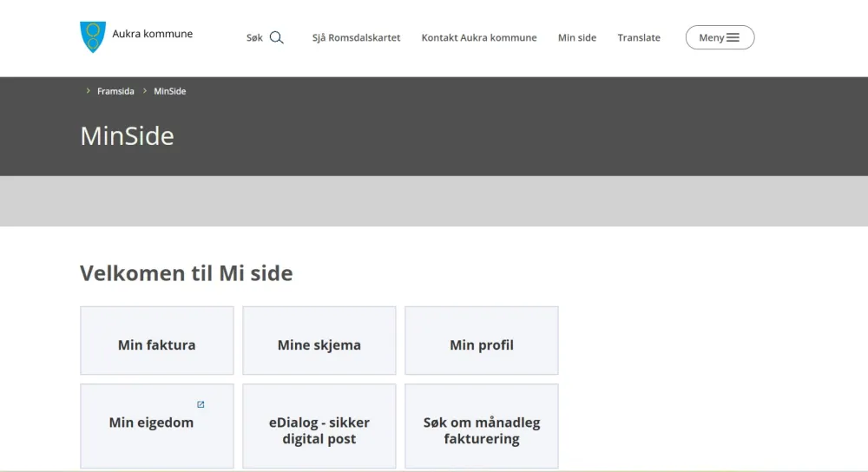Open search via the magnifying glass icon
The height and width of the screenshot is (472, 868).
pos(276,38)
